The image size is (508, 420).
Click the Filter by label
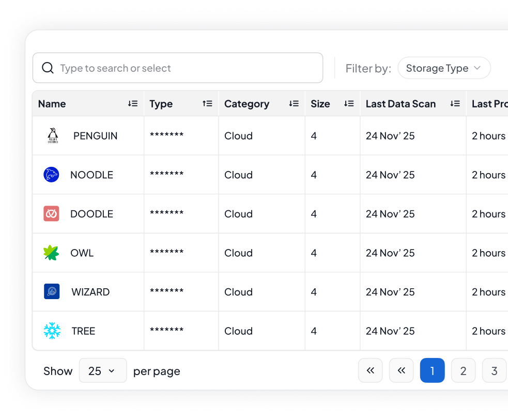(x=368, y=68)
